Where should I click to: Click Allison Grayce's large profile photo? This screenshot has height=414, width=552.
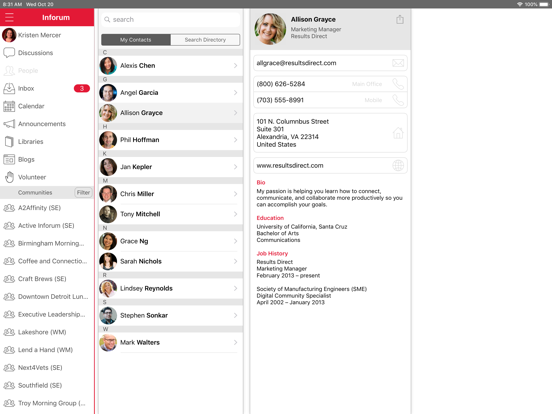pyautogui.click(x=270, y=29)
